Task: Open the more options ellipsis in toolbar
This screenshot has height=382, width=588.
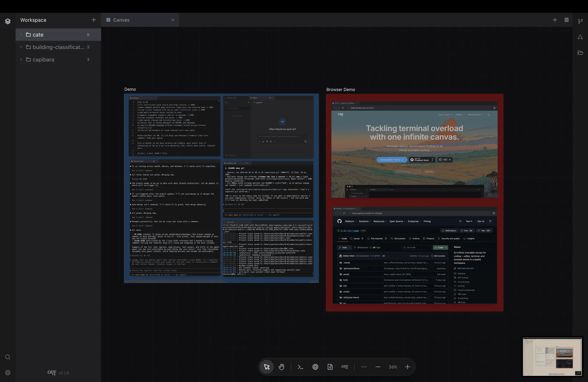Action: coord(364,367)
